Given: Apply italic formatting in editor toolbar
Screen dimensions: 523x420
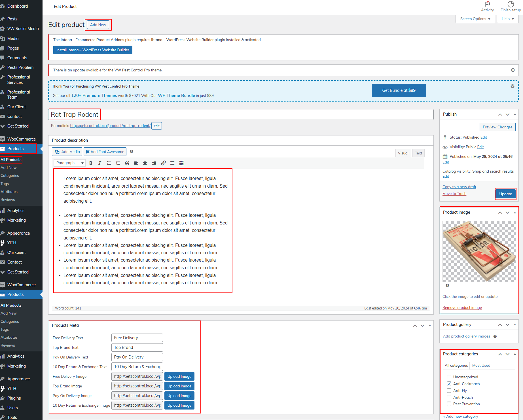Looking at the screenshot, I should click(x=100, y=163).
